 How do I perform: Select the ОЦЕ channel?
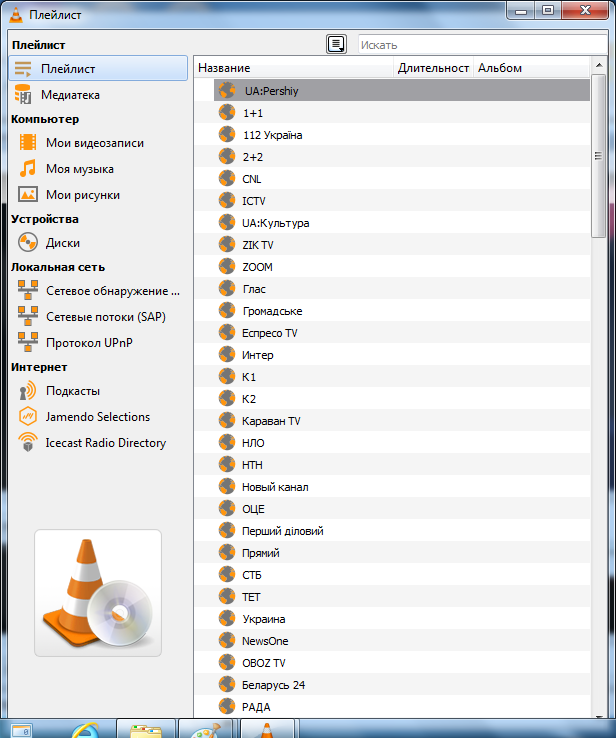392,509
